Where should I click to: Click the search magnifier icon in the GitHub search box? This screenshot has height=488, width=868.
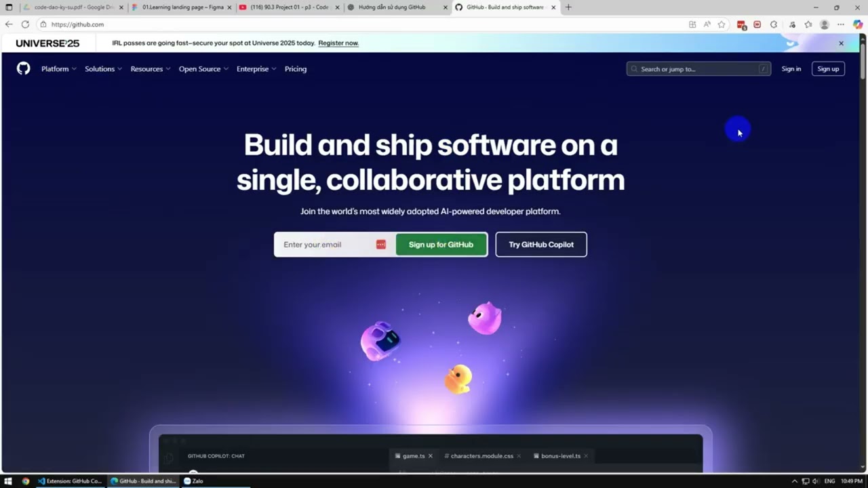pos(635,69)
